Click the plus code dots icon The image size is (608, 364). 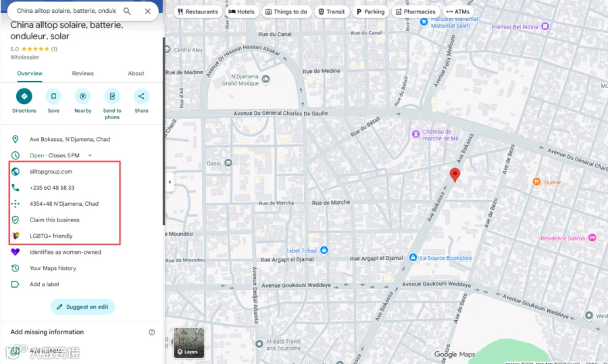15,203
